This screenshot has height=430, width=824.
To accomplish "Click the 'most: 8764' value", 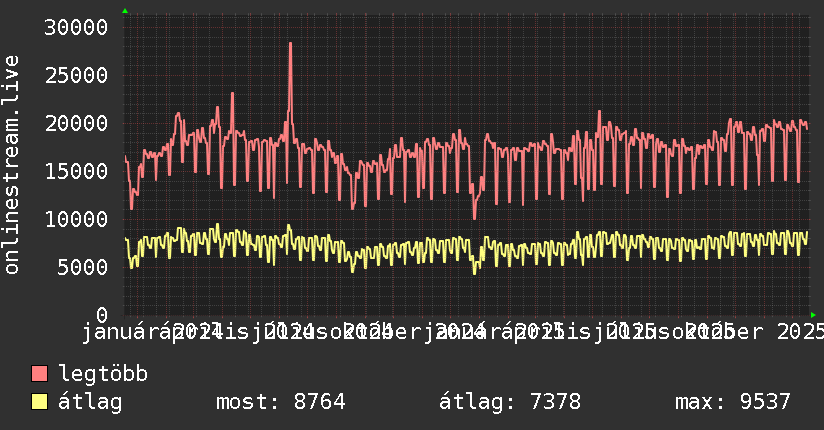I will pyautogui.click(x=281, y=402).
